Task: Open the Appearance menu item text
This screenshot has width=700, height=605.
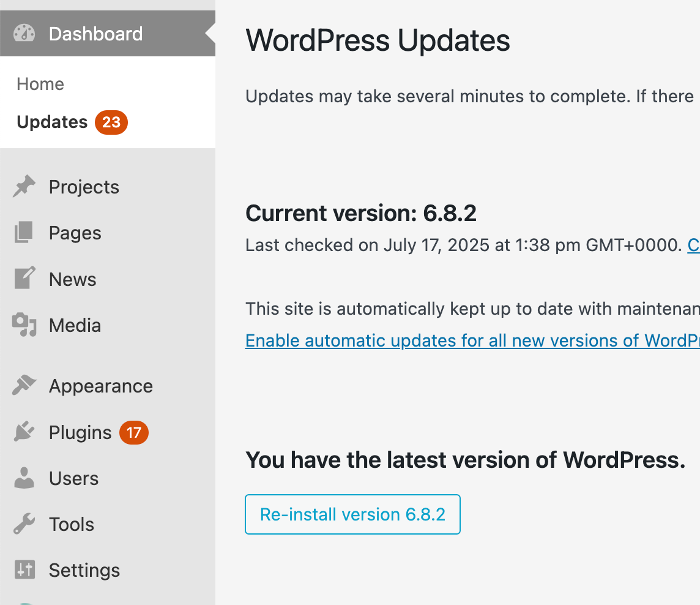Action: pos(101,386)
